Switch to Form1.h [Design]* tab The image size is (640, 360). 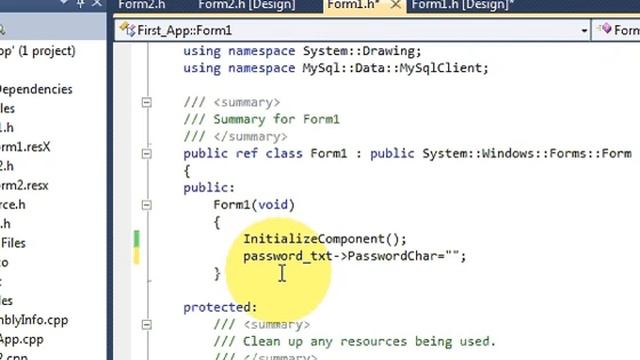pos(463,4)
